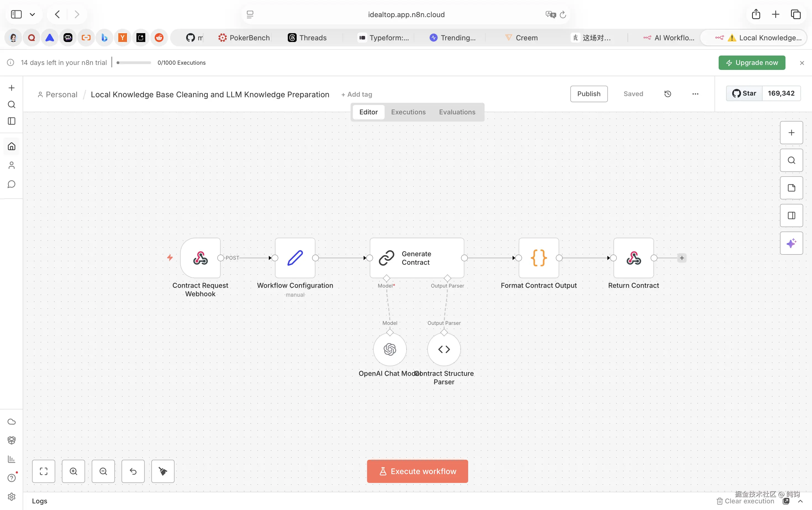
Task: Open the workflow three-dots options menu
Action: click(695, 94)
